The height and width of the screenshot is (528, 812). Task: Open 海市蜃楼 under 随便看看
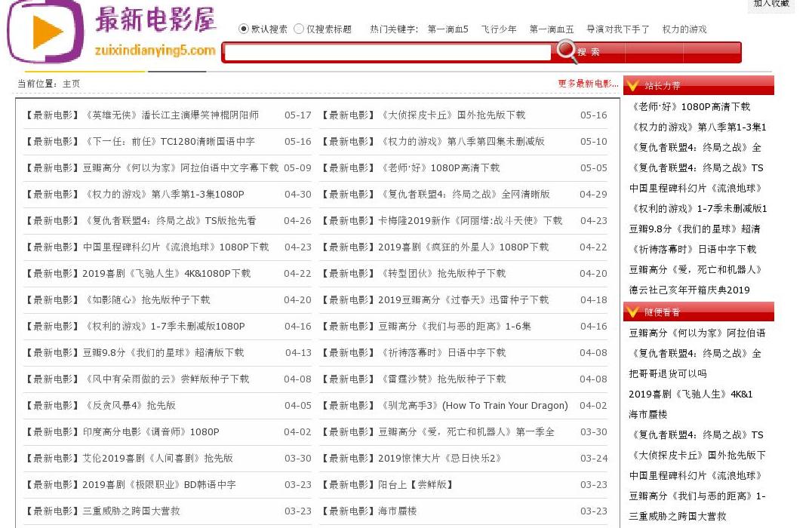pos(647,414)
